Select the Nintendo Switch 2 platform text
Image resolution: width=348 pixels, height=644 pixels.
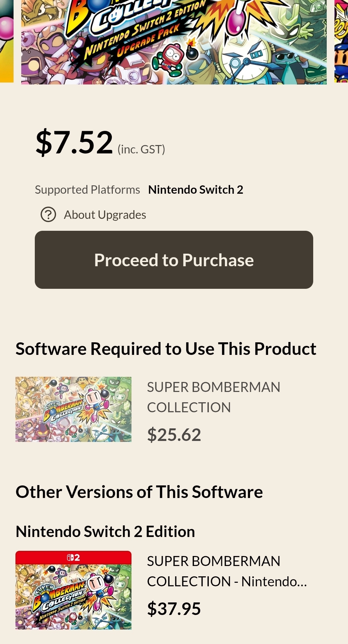pyautogui.click(x=196, y=190)
